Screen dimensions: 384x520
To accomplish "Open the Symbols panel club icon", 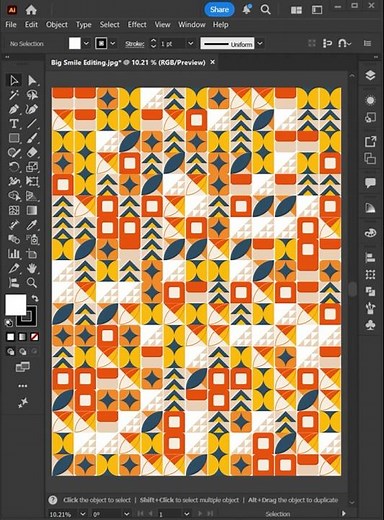I will pos(370,325).
